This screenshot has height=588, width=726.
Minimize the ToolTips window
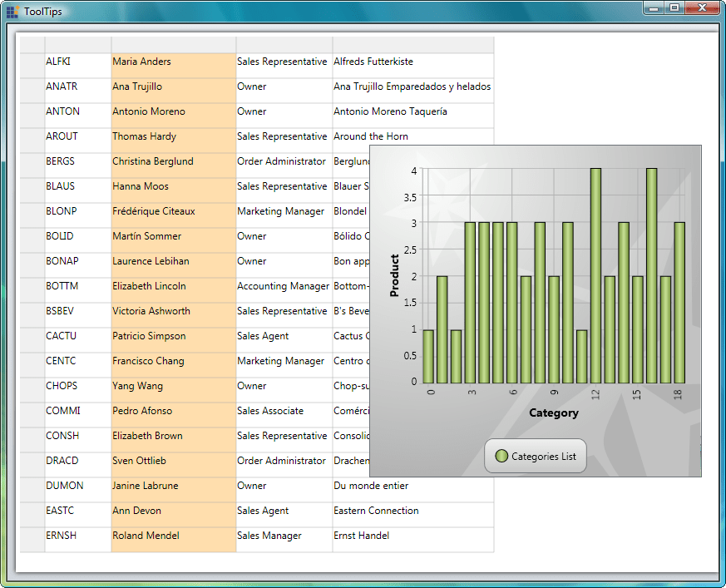pos(654,7)
